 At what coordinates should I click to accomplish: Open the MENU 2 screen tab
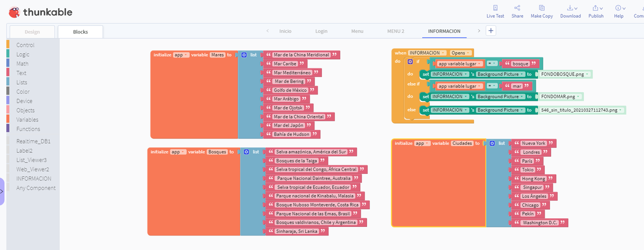pyautogui.click(x=396, y=31)
